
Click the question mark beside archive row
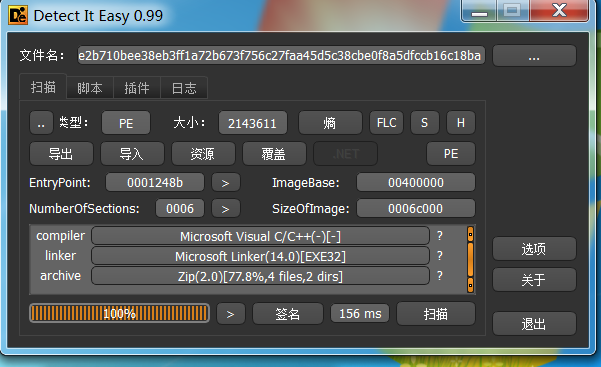(x=440, y=276)
